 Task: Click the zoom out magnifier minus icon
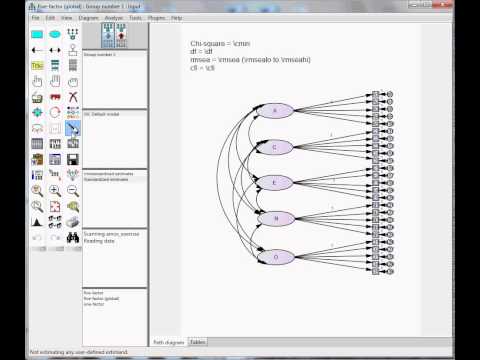coord(73,191)
